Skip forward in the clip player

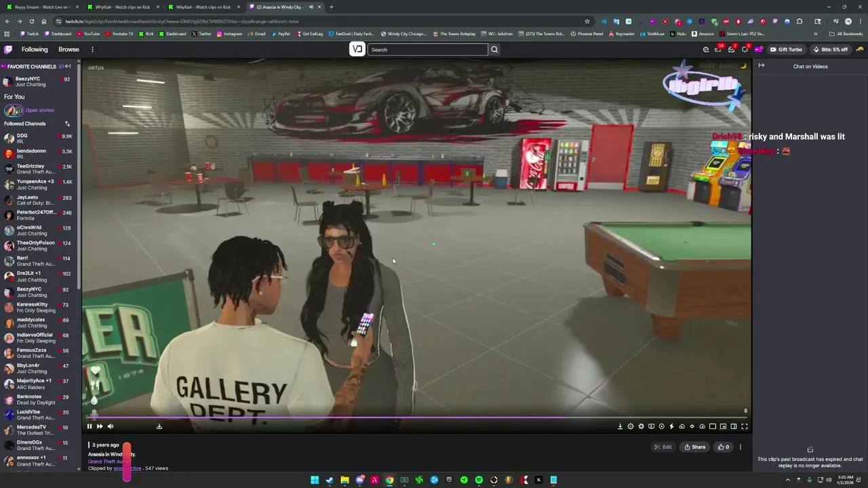[100, 426]
